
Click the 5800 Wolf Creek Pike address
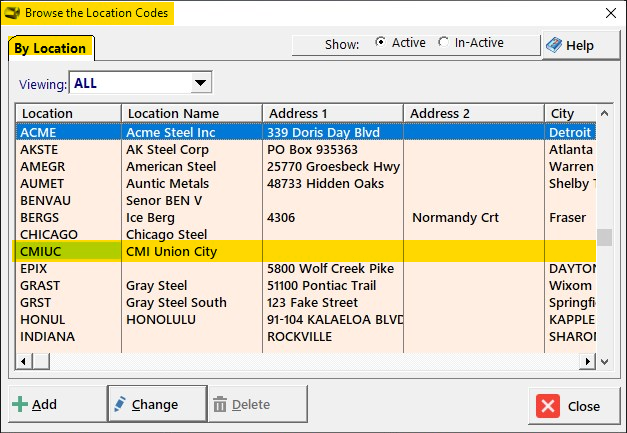pyautogui.click(x=331, y=268)
